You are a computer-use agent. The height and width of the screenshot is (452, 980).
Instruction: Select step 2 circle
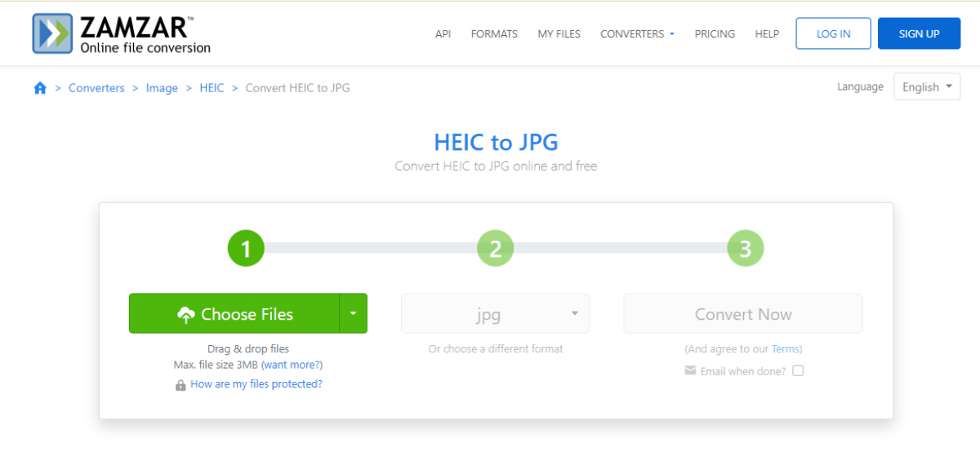495,248
